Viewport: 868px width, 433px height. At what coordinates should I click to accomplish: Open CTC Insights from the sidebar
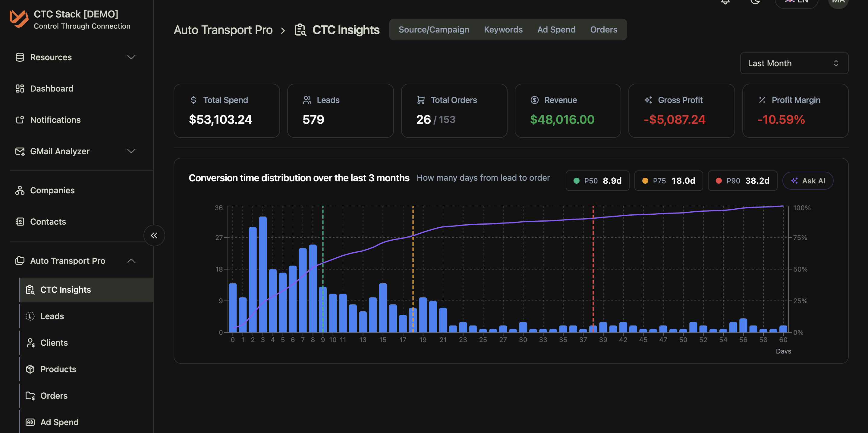coord(66,290)
